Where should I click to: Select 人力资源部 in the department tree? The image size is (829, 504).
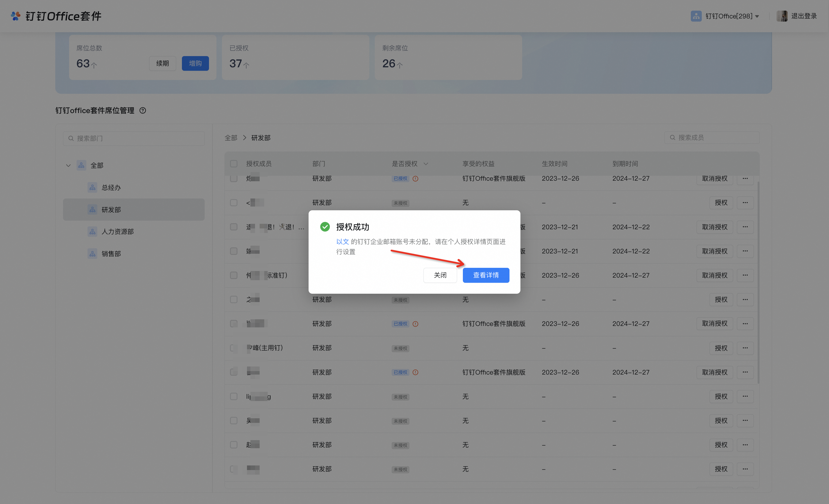(x=117, y=232)
